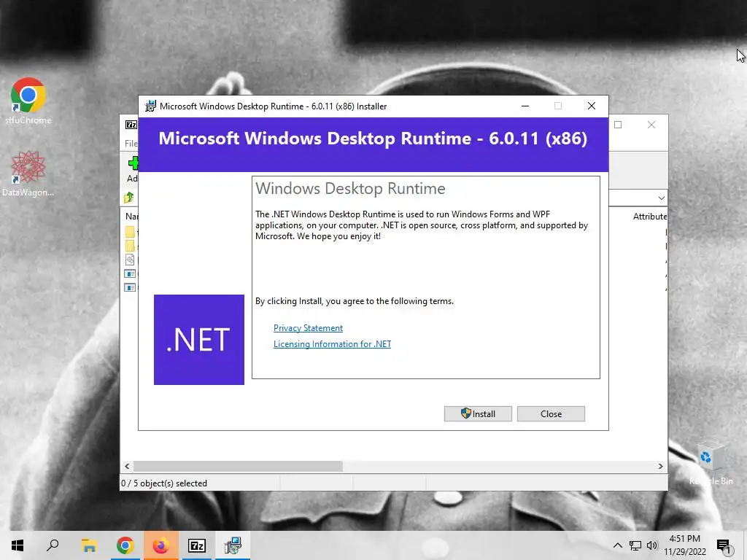Open stfuChrome desktop shortcut

[x=28, y=101]
